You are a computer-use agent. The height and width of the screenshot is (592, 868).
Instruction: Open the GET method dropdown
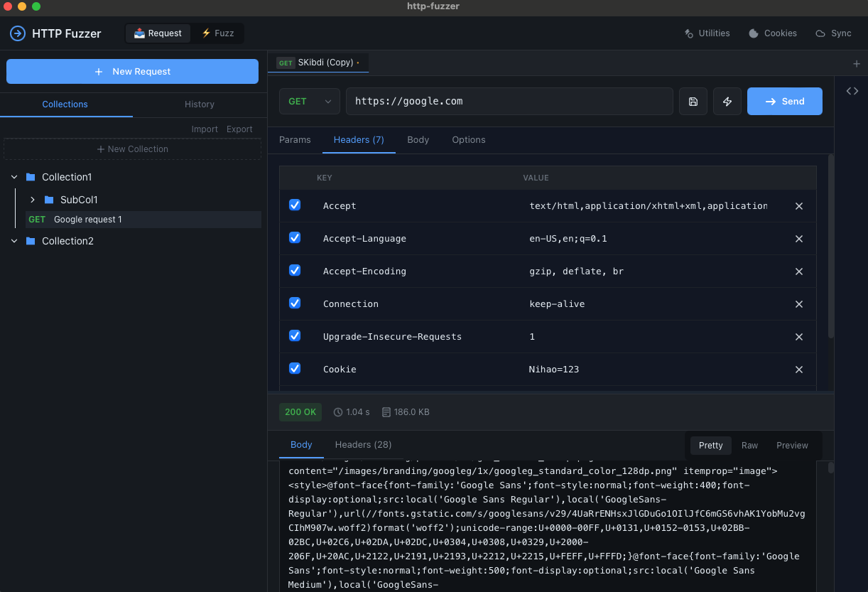309,101
